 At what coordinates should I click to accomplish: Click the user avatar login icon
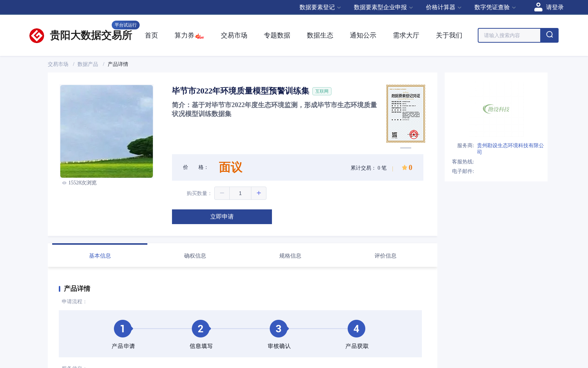coord(538,7)
